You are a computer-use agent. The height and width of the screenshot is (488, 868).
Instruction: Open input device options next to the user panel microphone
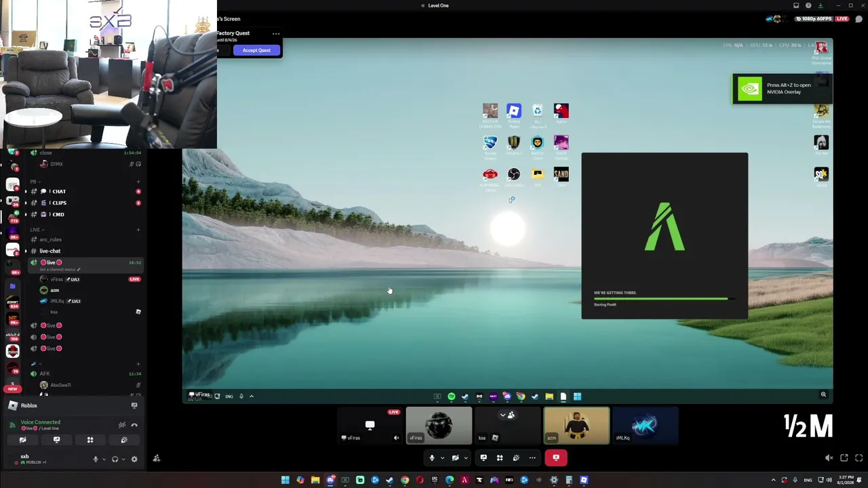pos(104,459)
